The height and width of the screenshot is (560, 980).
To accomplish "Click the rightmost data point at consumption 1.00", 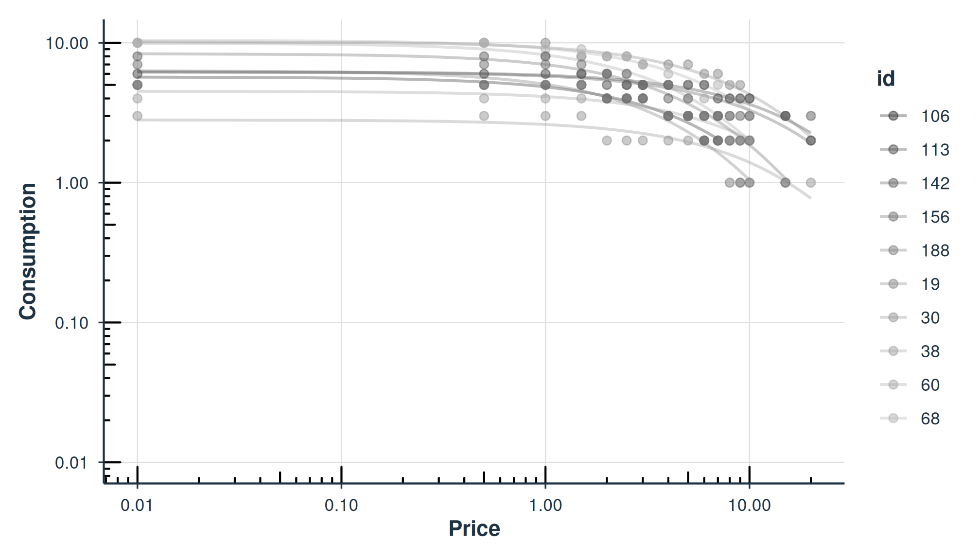I will (811, 183).
